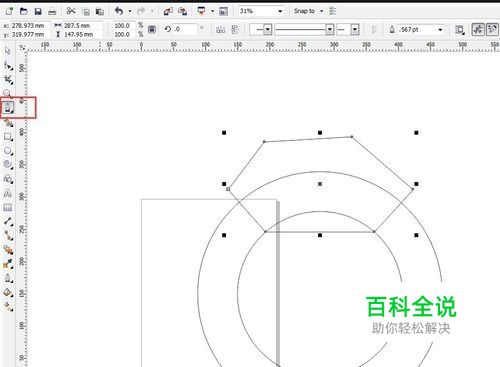The image size is (500, 367).
Task: Open a file with the folder icon
Action: click(x=23, y=11)
